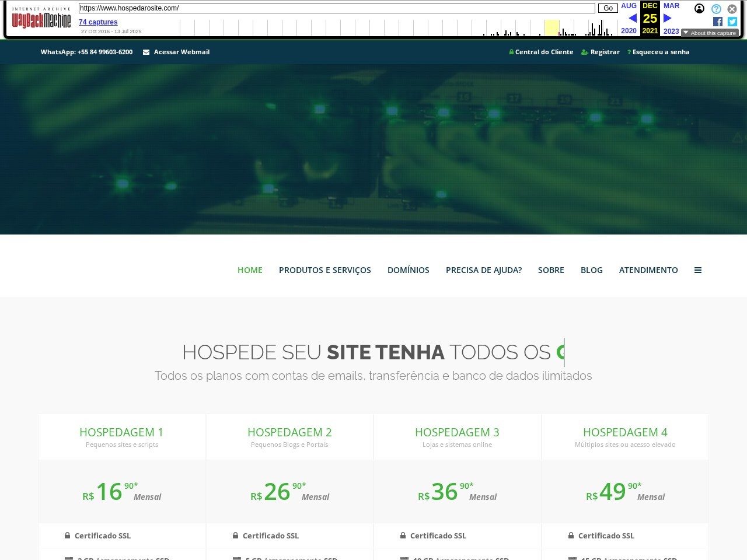
Task: Share capture on Twitter icon
Action: (732, 22)
